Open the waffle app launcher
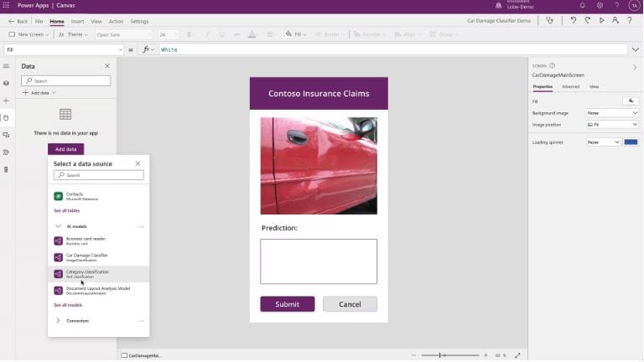The image size is (644, 362). coord(7,5)
